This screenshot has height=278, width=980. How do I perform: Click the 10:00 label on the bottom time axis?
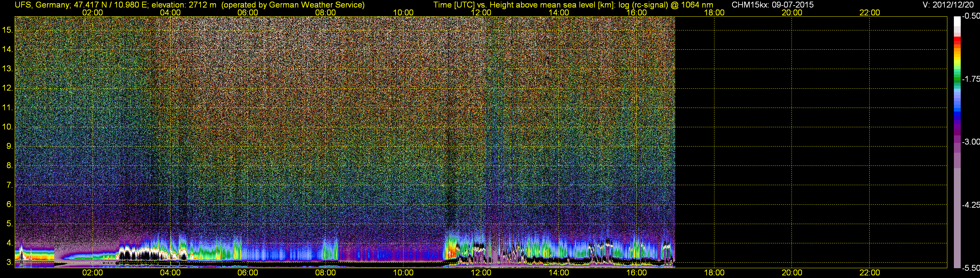tap(403, 273)
